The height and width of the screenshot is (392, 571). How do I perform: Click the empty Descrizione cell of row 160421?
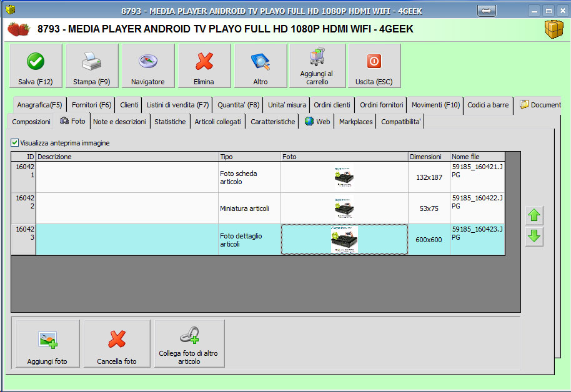tap(127, 177)
